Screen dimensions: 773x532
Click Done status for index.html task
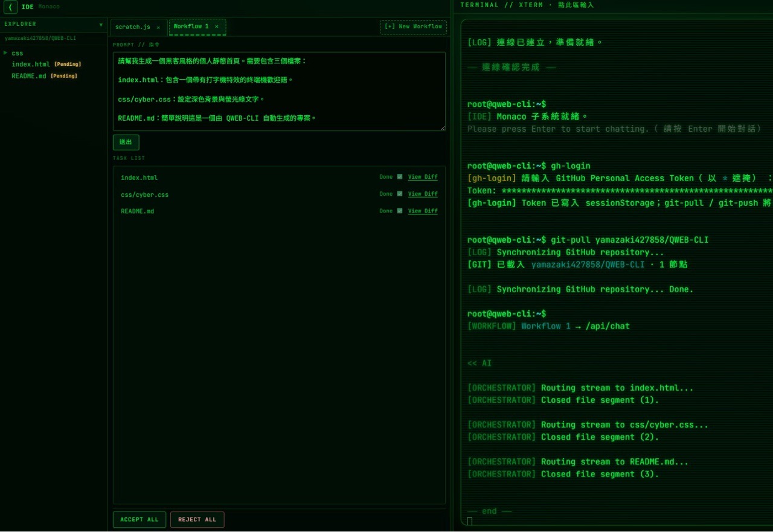pos(386,177)
